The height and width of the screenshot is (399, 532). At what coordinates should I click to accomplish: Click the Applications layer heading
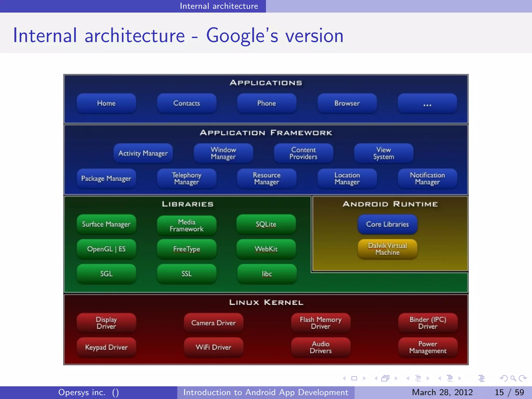tap(266, 83)
